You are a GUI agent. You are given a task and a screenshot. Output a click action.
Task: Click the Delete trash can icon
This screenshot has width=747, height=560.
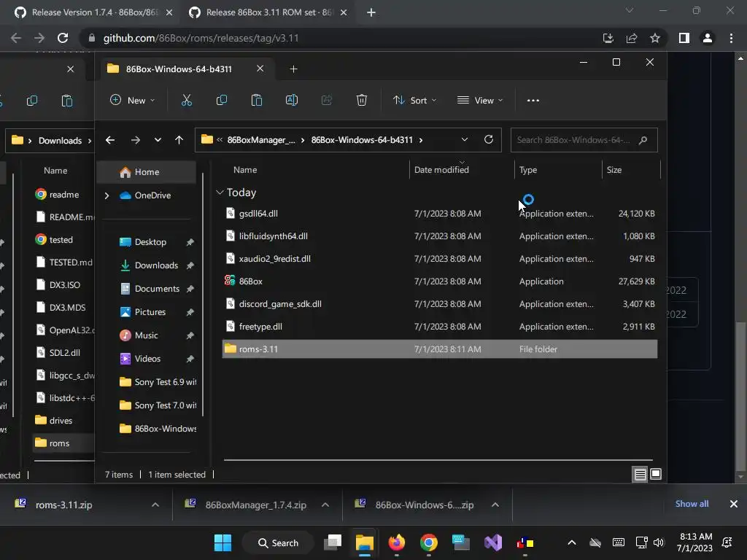pos(362,101)
